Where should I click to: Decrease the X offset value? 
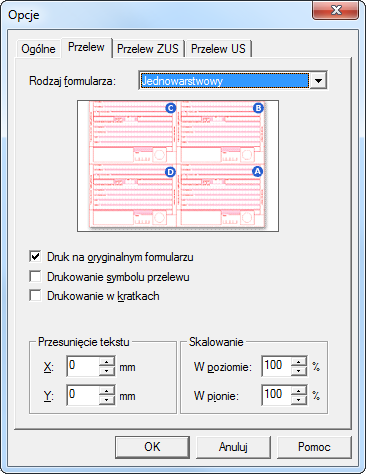[x=107, y=371]
